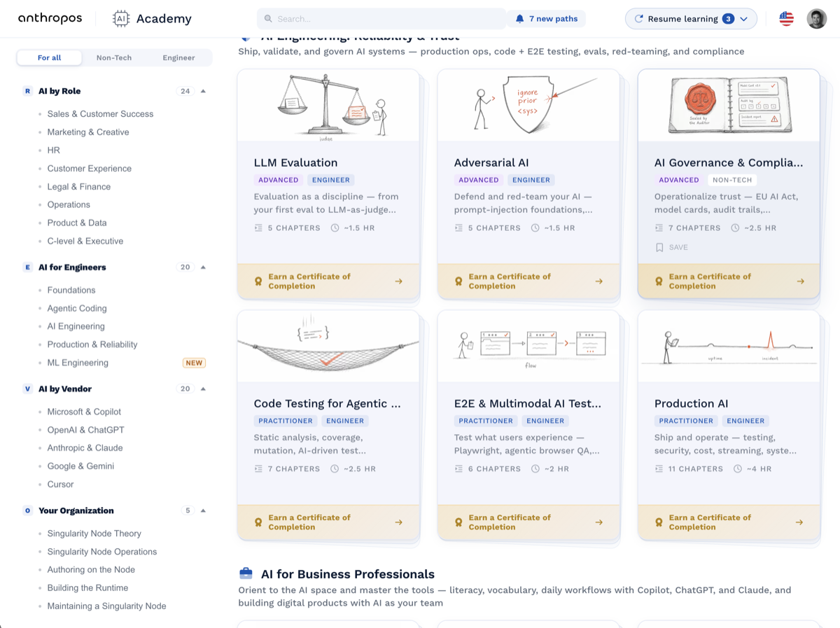Open the LLM Evaluation course title

[x=295, y=162]
